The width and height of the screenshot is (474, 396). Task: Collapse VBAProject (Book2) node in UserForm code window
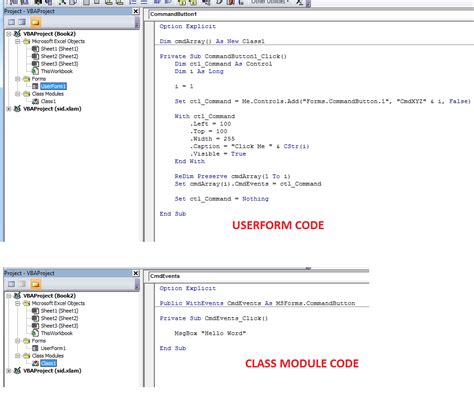(x=9, y=34)
